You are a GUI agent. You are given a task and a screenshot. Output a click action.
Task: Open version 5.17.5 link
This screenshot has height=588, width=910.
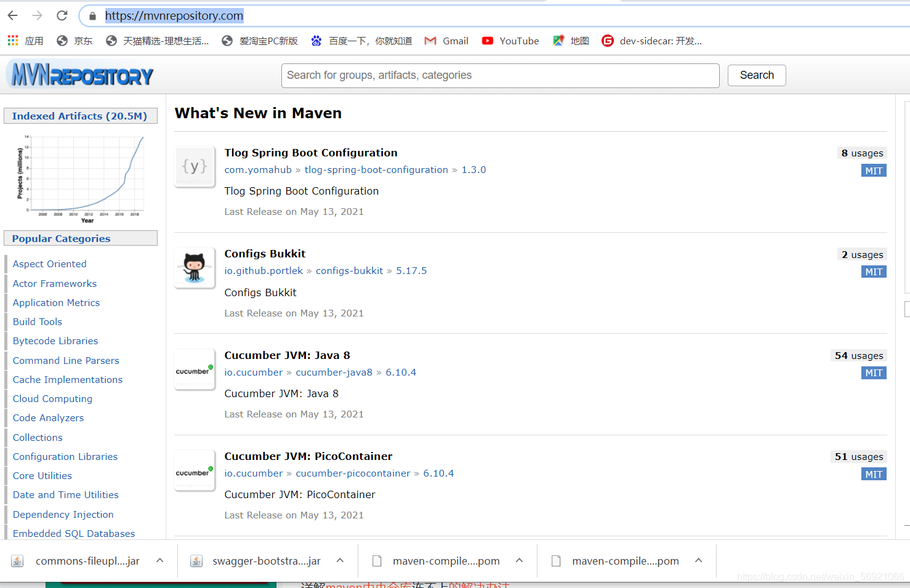[x=411, y=271]
